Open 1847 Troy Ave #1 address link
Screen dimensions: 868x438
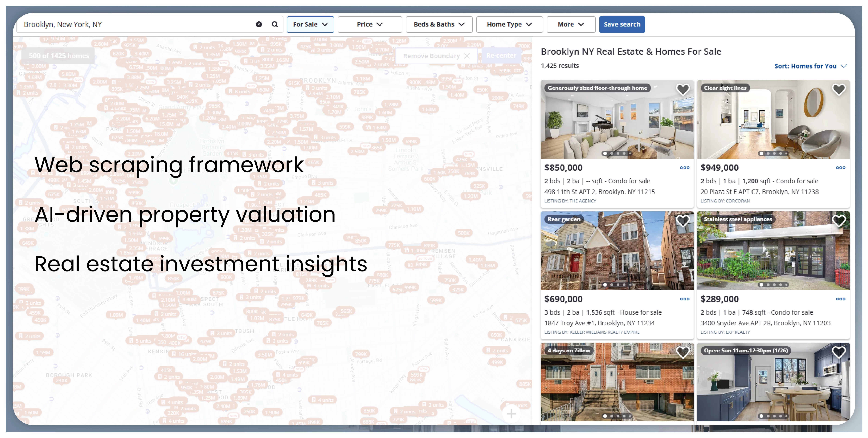(599, 323)
